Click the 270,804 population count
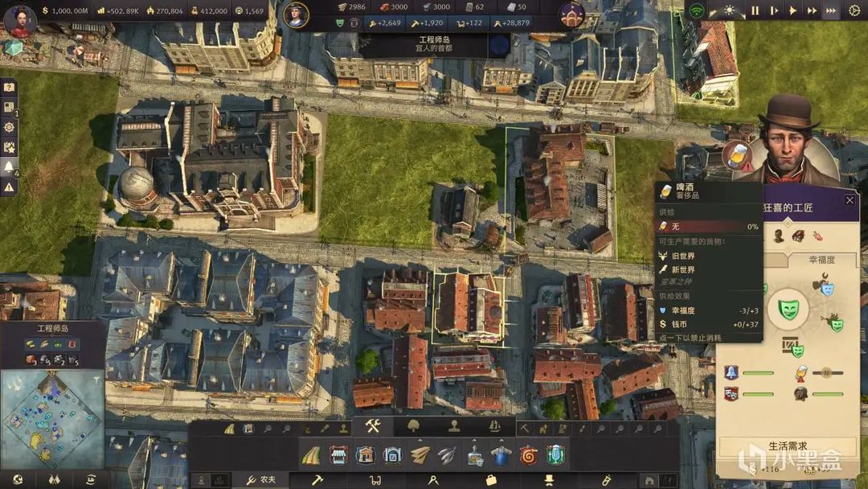Viewport: 868px width, 489px height. 165,10
